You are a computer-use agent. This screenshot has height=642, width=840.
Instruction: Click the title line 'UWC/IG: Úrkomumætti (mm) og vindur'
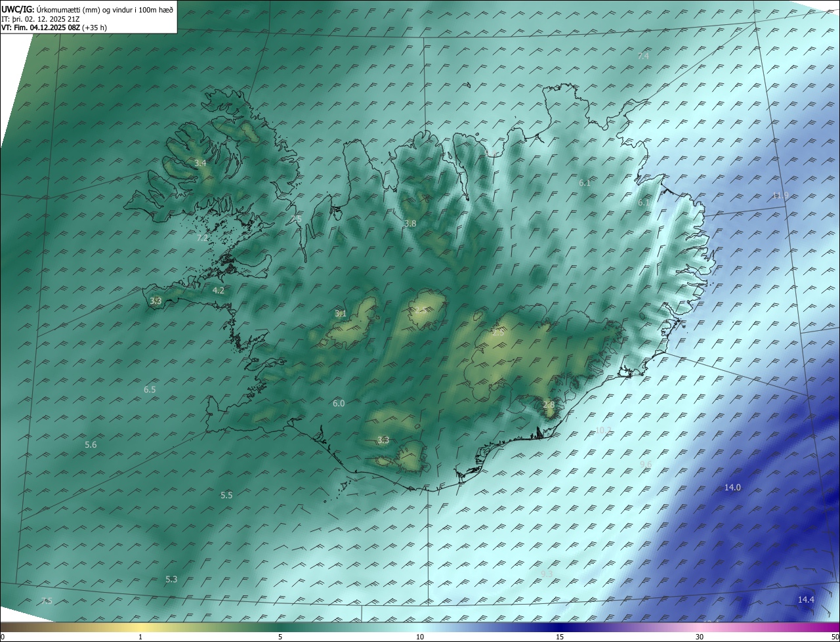[x=87, y=10]
